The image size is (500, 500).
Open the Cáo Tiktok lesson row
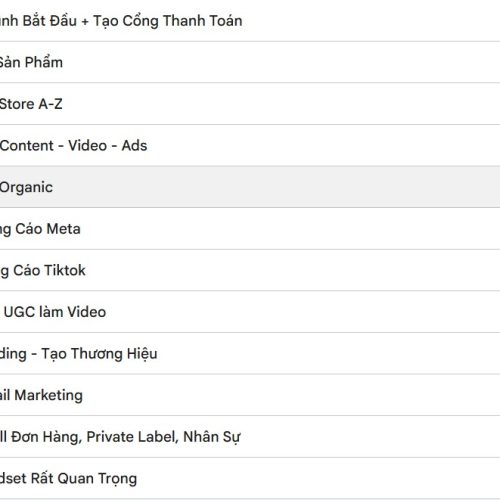(x=250, y=270)
